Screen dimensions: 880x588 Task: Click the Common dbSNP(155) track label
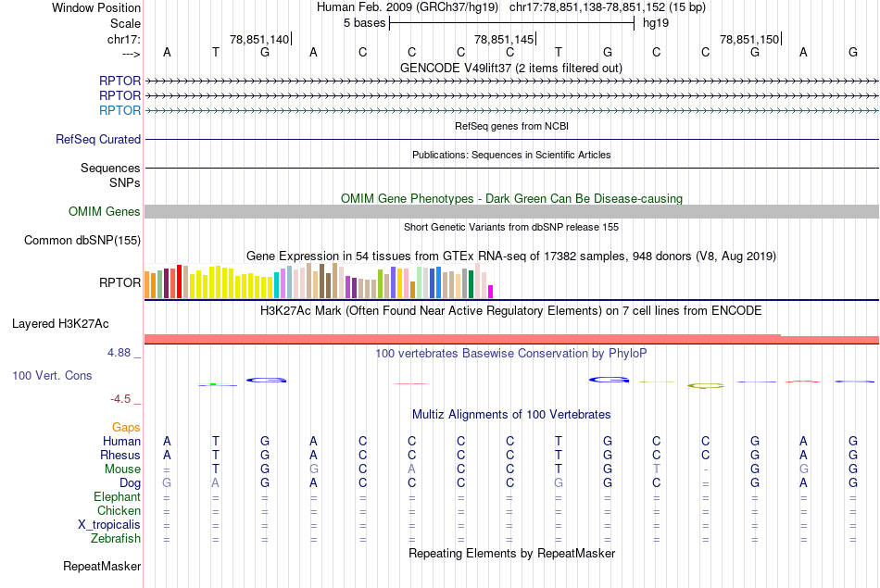[82, 240]
